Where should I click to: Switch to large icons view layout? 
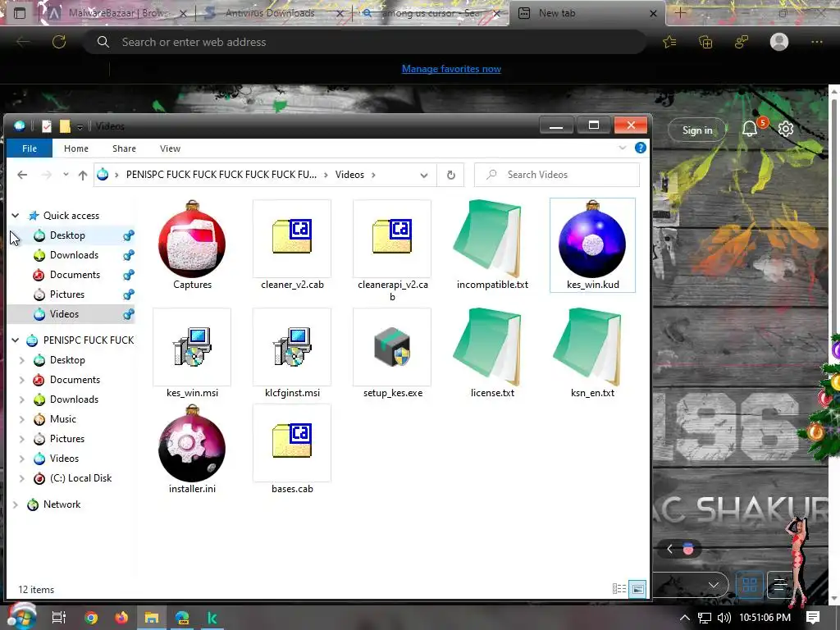pyautogui.click(x=637, y=589)
